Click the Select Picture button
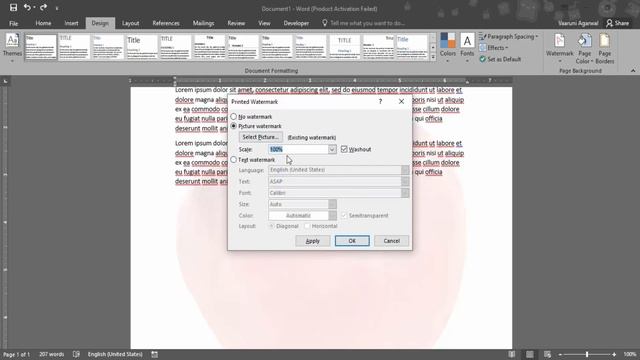 (260, 137)
